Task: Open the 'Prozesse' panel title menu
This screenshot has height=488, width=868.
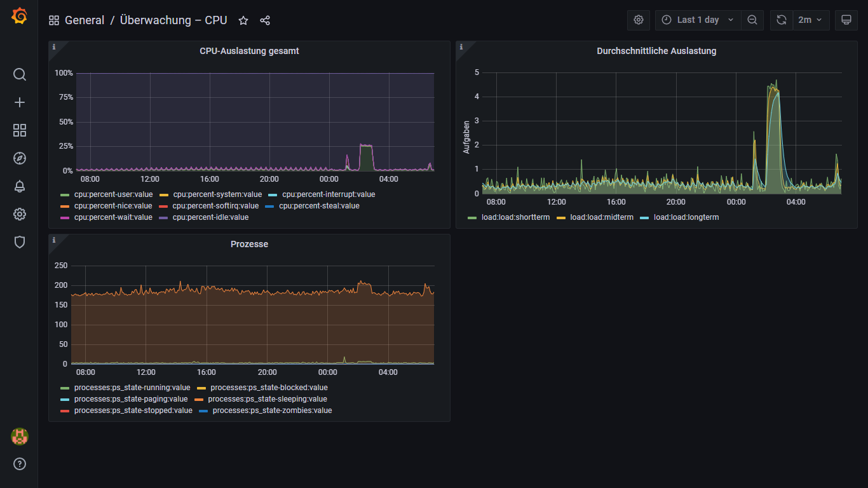Action: (249, 244)
